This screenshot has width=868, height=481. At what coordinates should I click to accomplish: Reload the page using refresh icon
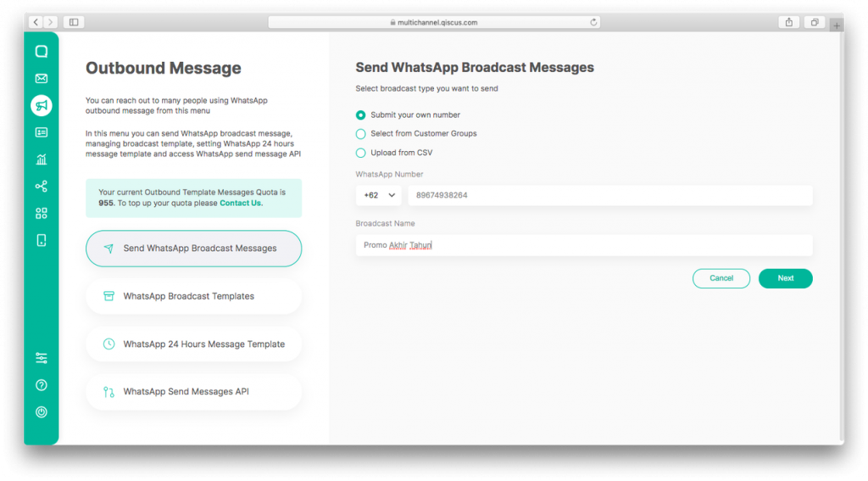tap(593, 22)
